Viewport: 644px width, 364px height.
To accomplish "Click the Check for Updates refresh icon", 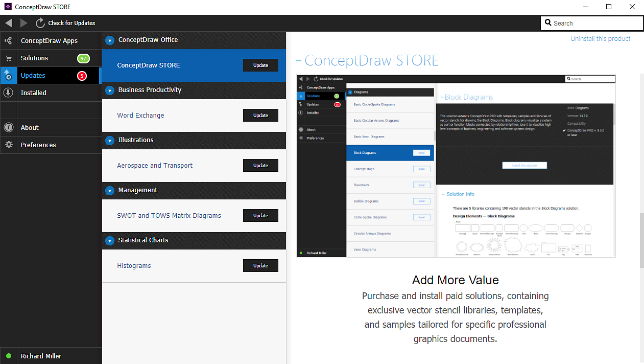I will pyautogui.click(x=40, y=23).
